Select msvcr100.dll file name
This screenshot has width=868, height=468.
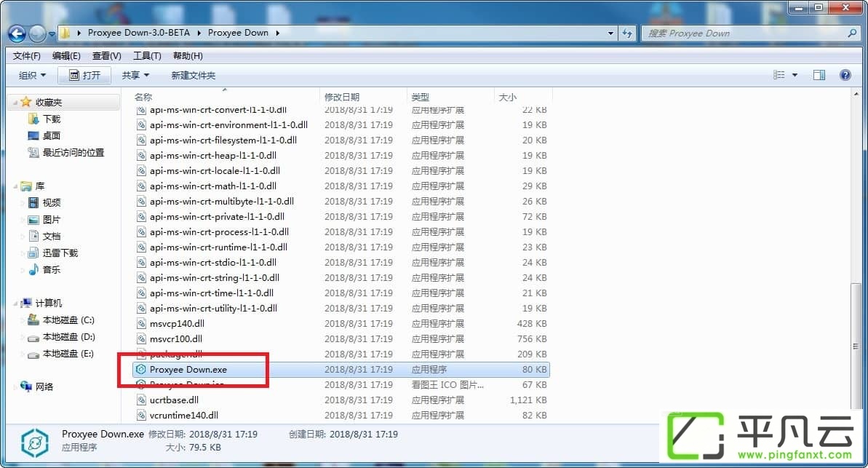point(176,339)
